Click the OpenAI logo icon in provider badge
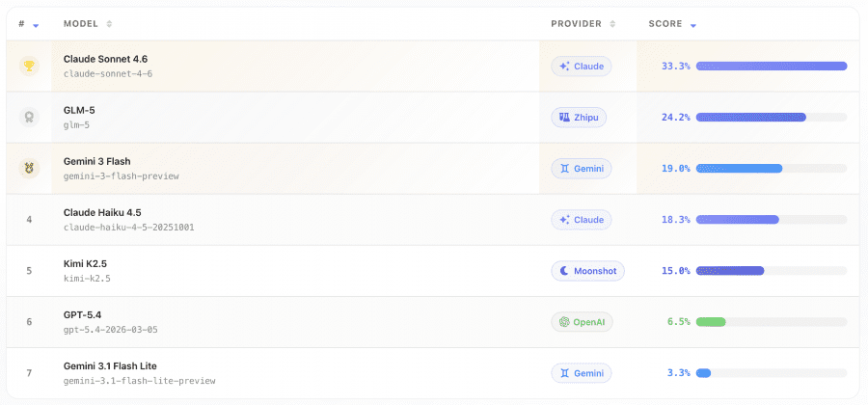Viewport: 868px width, 405px height. tap(565, 322)
